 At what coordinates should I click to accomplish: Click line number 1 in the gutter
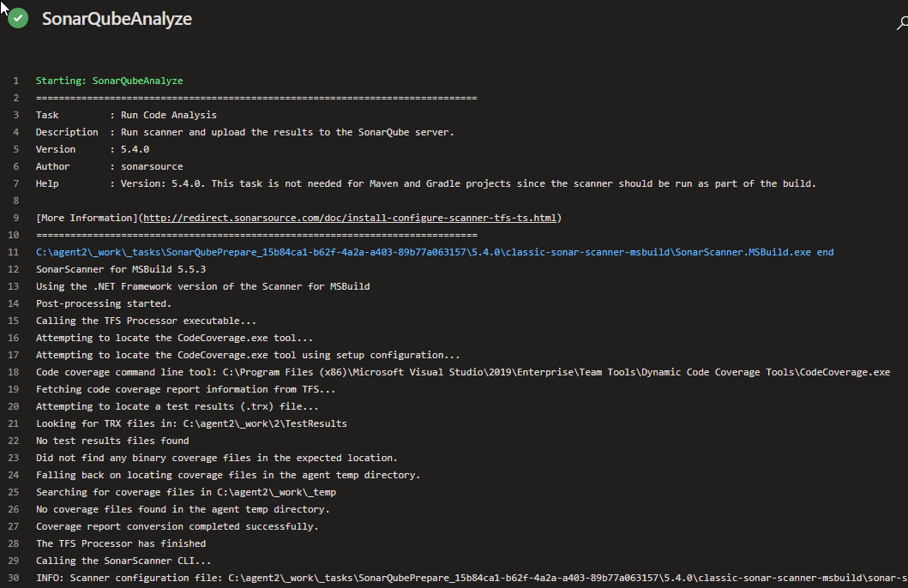[15, 81]
